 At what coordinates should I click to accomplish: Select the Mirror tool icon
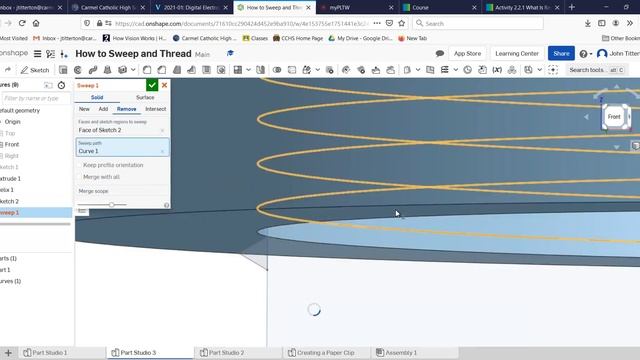point(260,70)
